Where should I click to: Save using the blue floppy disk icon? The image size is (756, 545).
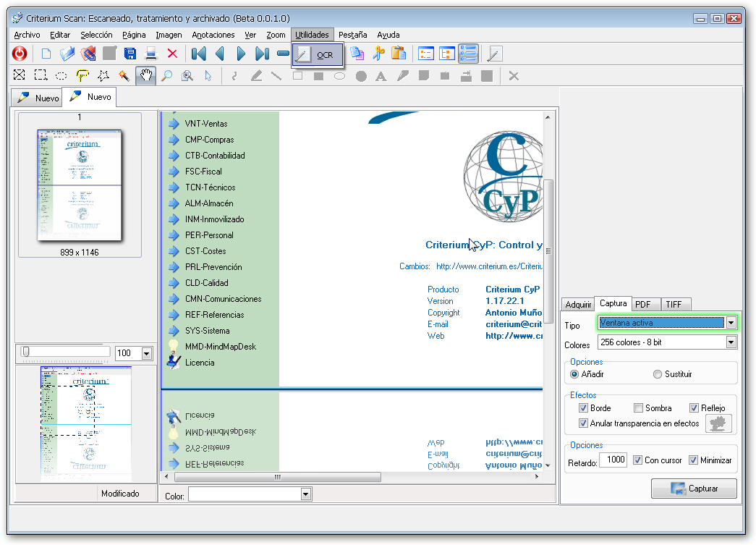coord(130,54)
